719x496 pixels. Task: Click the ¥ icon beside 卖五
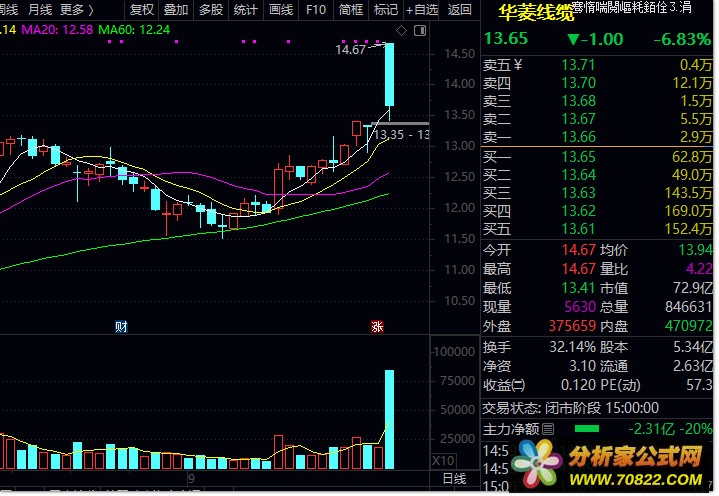[x=518, y=65]
